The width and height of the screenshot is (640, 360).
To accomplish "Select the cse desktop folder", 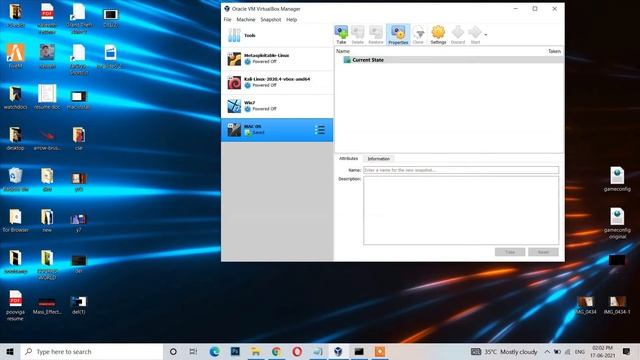I will click(x=79, y=139).
